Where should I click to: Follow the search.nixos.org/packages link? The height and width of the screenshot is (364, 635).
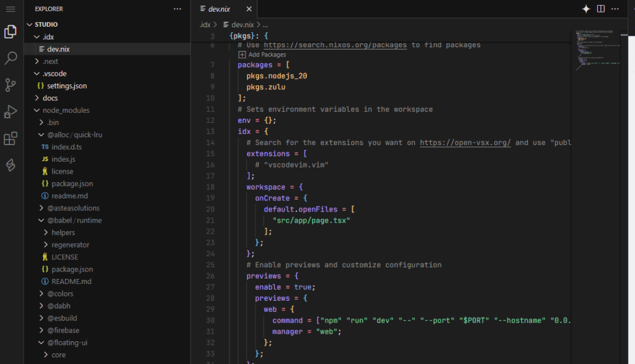tap(335, 45)
